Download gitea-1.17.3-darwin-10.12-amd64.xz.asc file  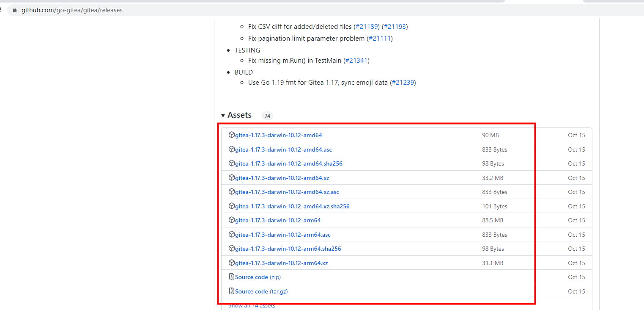point(287,192)
